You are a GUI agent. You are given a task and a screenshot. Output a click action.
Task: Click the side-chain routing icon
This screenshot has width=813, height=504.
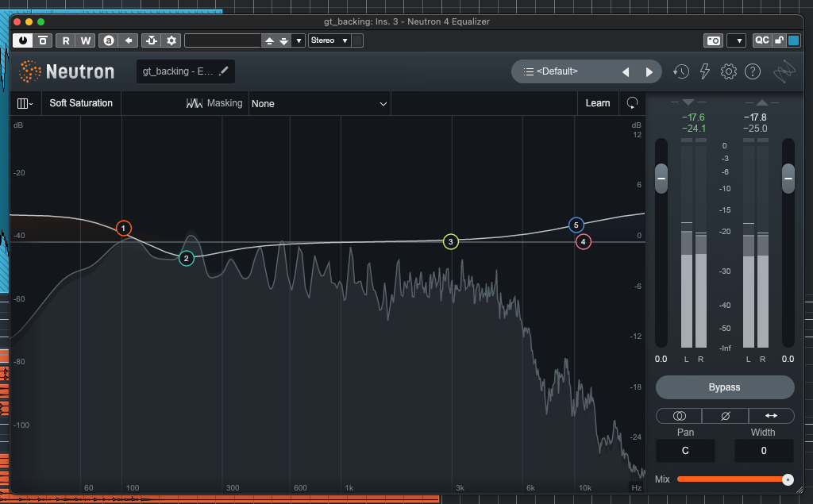152,40
